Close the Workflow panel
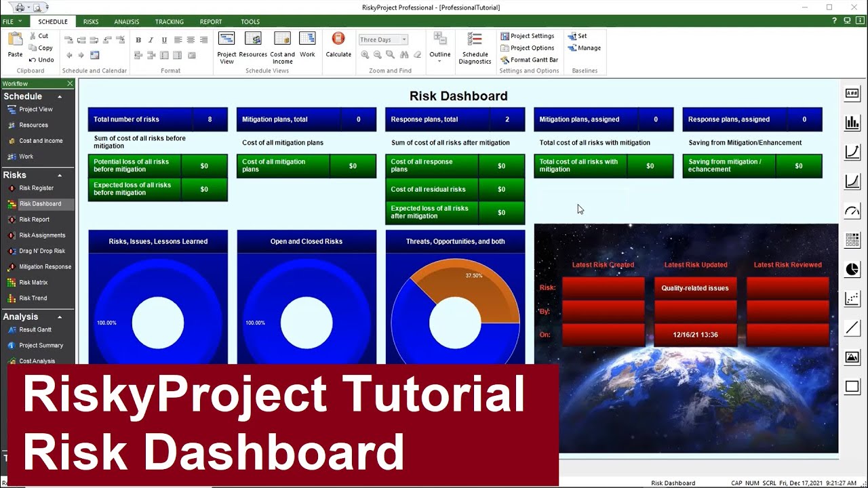Viewport: 868px width, 488px height. point(69,83)
